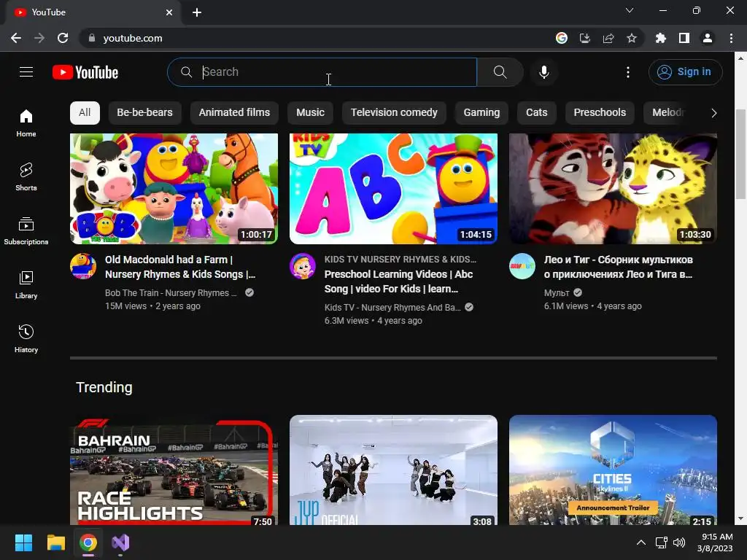Click the network tray icon
This screenshot has width=747, height=560.
(661, 542)
